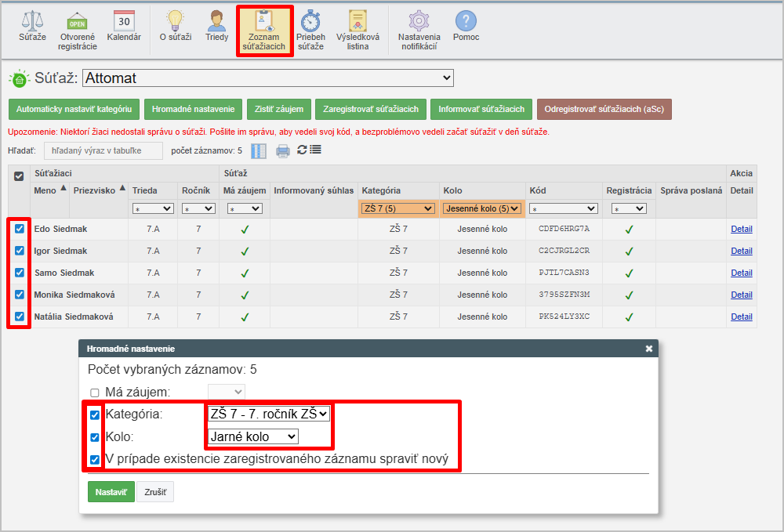Open the Kalendár icon
Viewport: 784px width, 532px height.
tap(124, 22)
